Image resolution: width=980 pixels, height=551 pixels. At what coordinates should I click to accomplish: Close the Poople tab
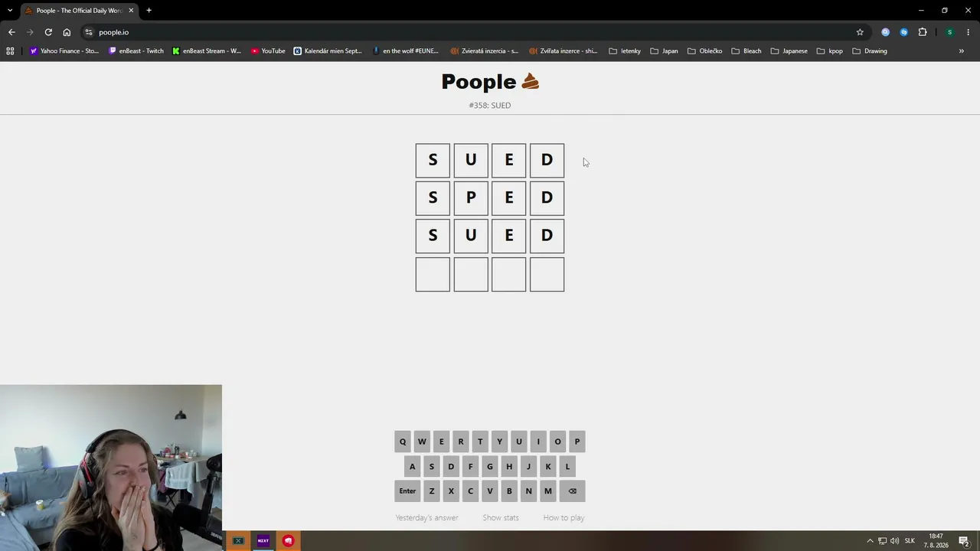pos(131,11)
